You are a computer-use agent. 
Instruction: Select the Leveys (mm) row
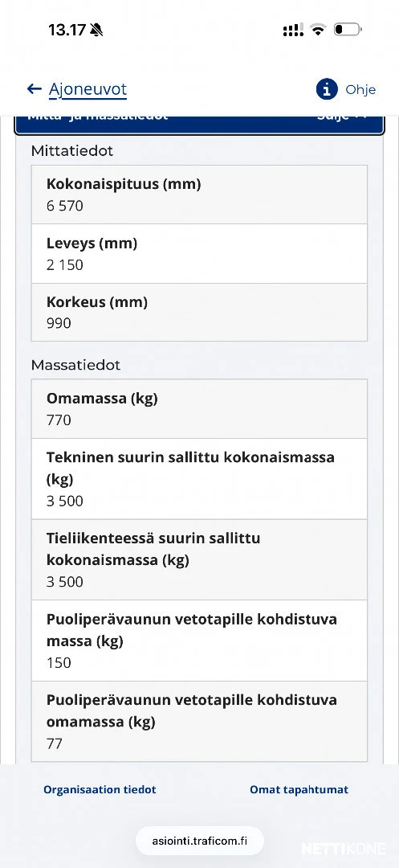pos(199,253)
